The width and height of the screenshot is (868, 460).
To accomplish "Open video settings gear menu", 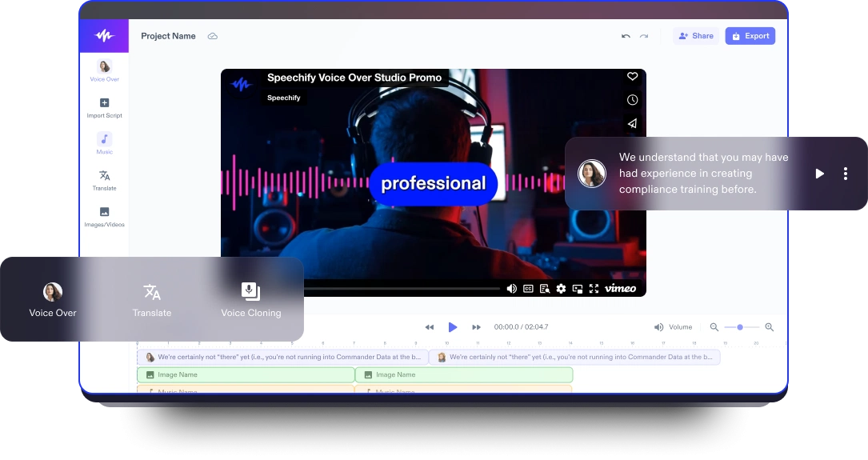I will point(561,289).
